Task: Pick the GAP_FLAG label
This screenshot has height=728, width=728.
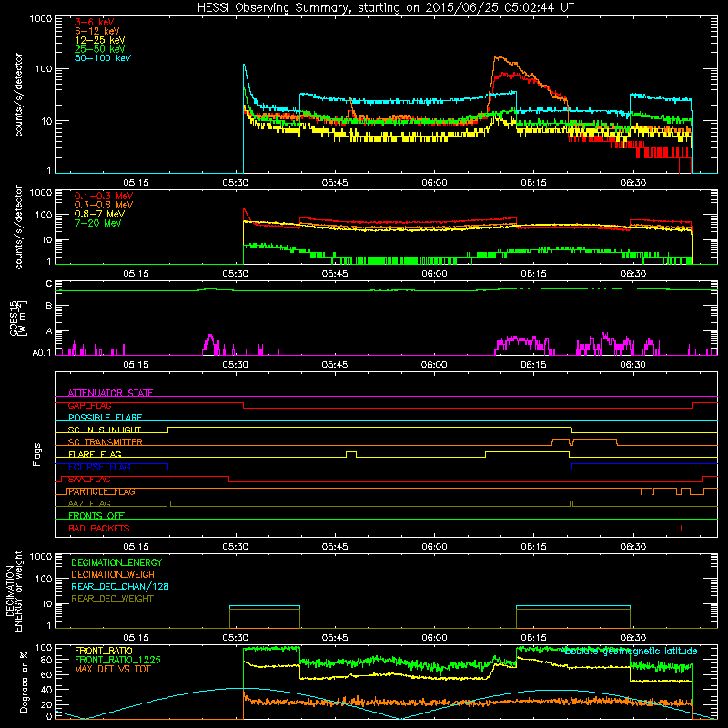Action: 89,405
